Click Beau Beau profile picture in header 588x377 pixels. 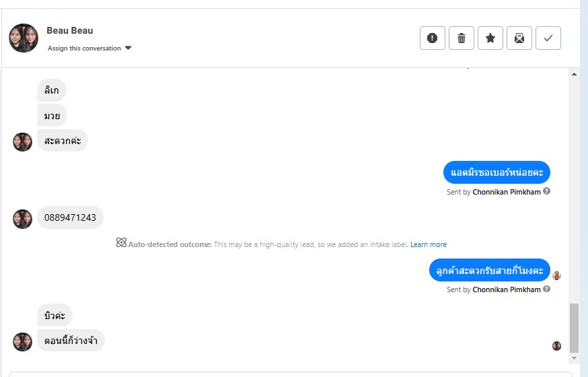click(x=24, y=38)
